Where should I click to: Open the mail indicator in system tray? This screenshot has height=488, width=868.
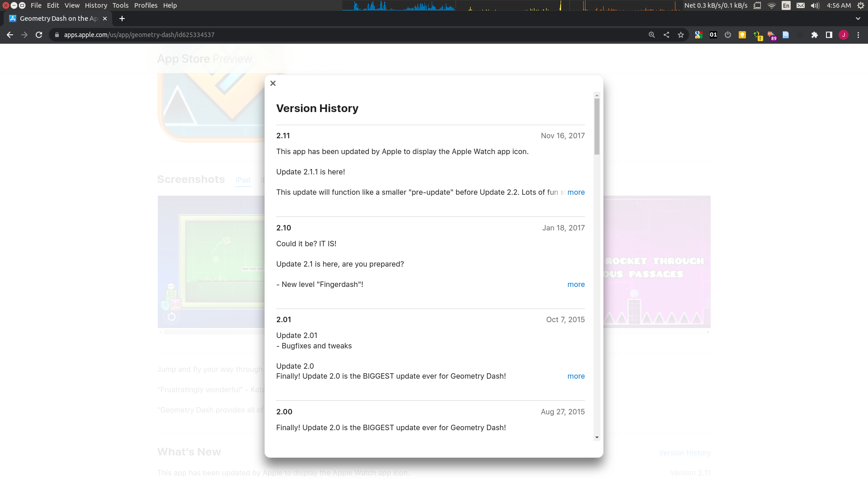click(x=801, y=5)
